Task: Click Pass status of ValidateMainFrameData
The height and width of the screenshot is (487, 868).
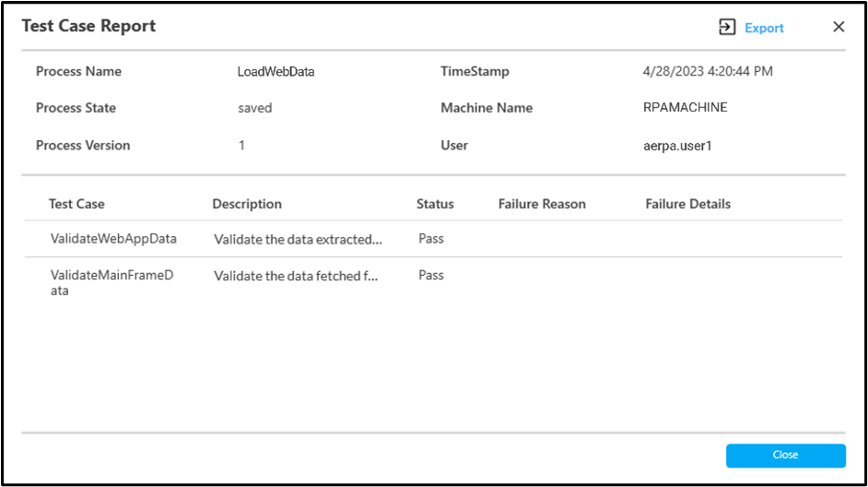Action: coord(431,276)
